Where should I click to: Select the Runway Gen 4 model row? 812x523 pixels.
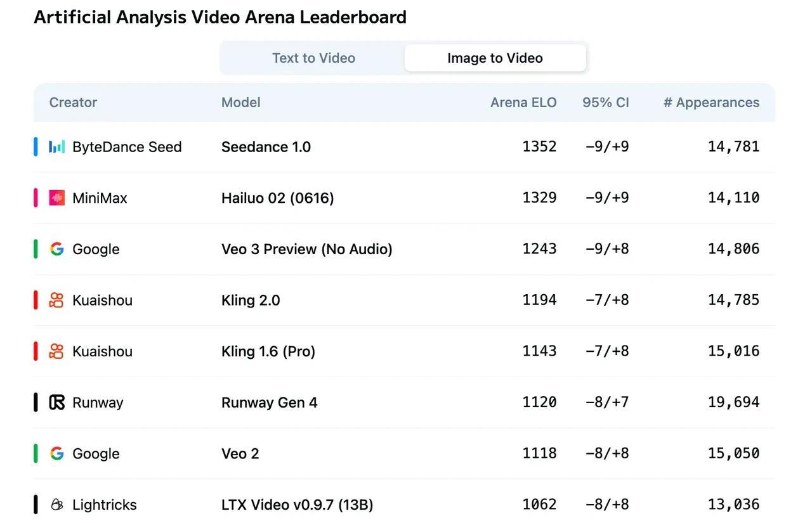click(x=404, y=402)
